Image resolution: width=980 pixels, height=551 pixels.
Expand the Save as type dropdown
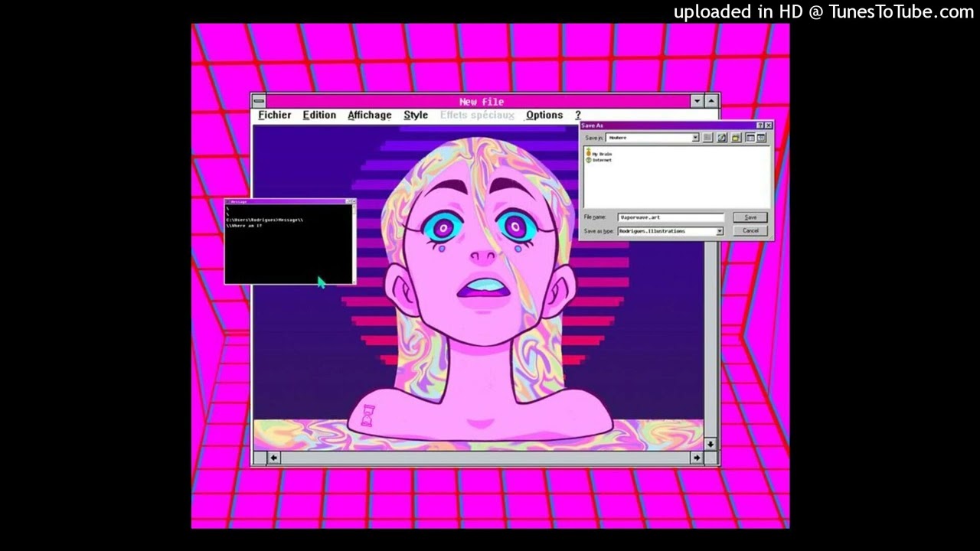720,231
